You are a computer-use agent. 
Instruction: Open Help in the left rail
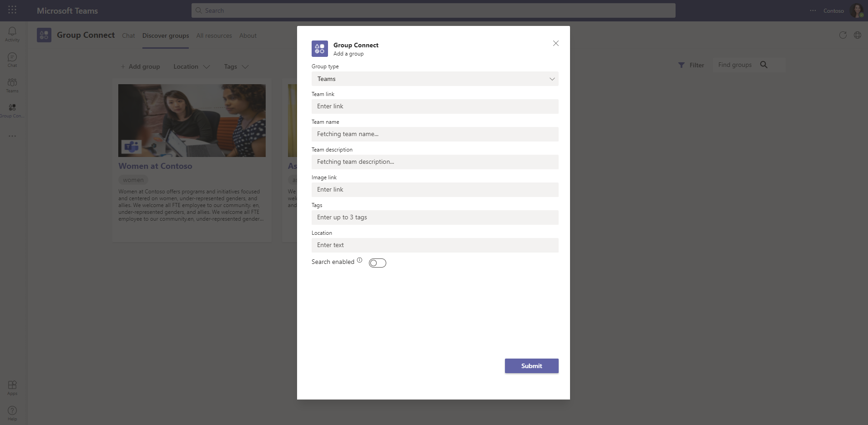[x=12, y=413]
